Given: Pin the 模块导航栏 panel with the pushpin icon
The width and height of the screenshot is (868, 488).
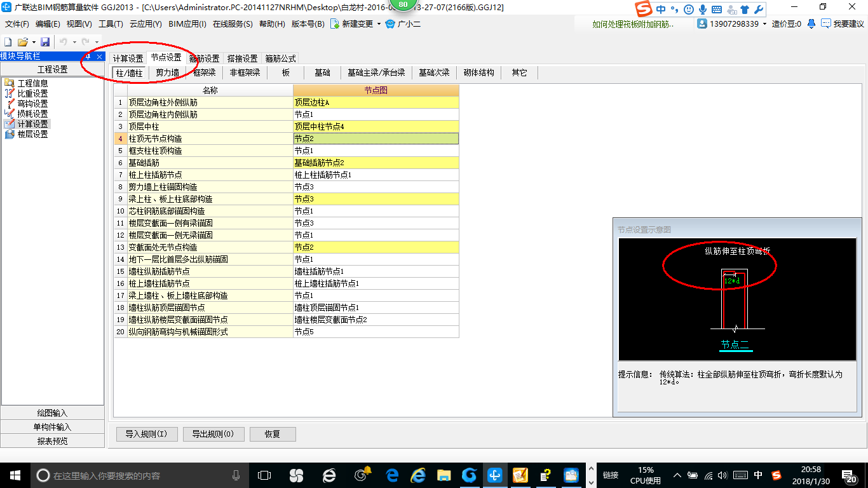Looking at the screenshot, I should [x=89, y=57].
